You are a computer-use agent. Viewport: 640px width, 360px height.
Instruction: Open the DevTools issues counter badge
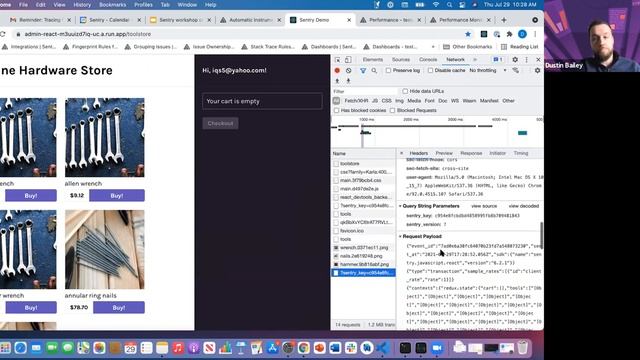pyautogui.click(x=498, y=60)
